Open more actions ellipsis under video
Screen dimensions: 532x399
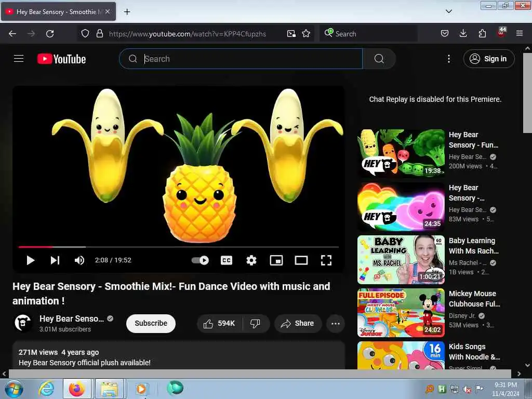336,323
